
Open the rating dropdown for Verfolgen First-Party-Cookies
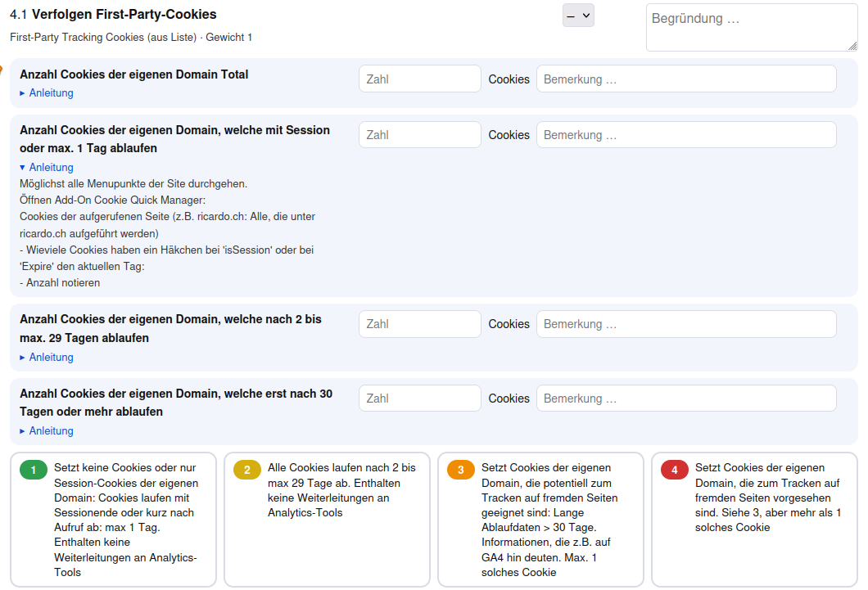point(578,16)
